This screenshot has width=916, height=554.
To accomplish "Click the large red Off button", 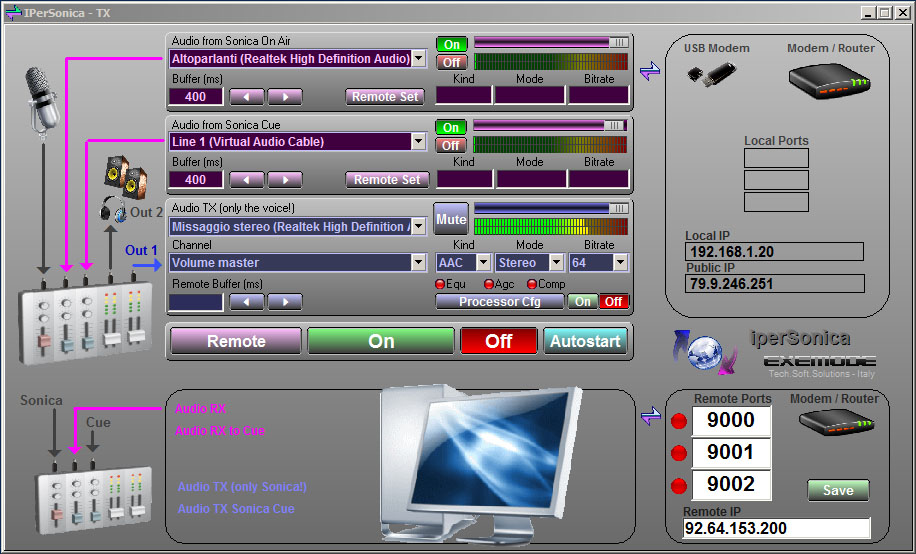I will (x=499, y=341).
